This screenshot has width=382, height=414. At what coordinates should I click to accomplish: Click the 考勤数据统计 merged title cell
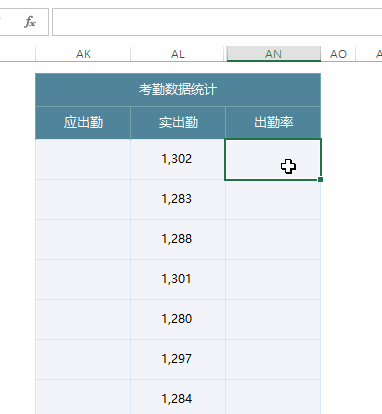[x=178, y=90]
